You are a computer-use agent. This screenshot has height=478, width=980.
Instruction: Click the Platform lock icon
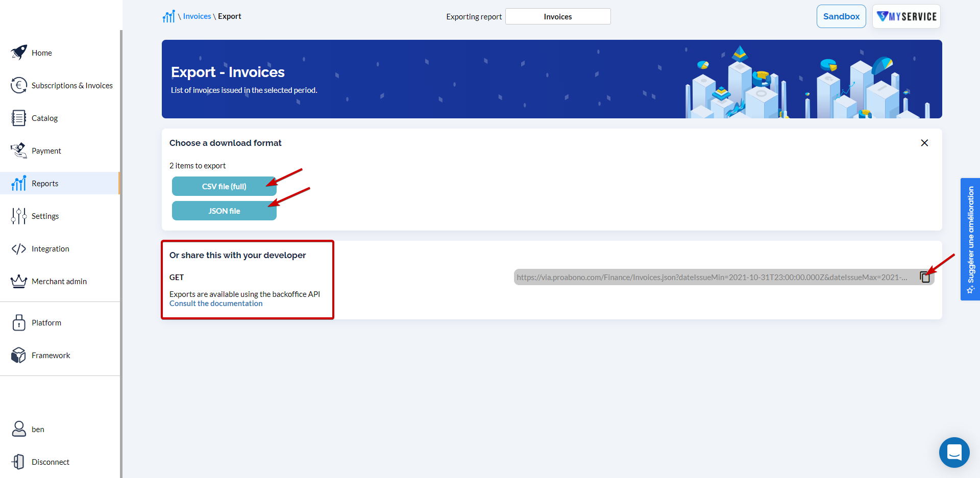coord(19,322)
